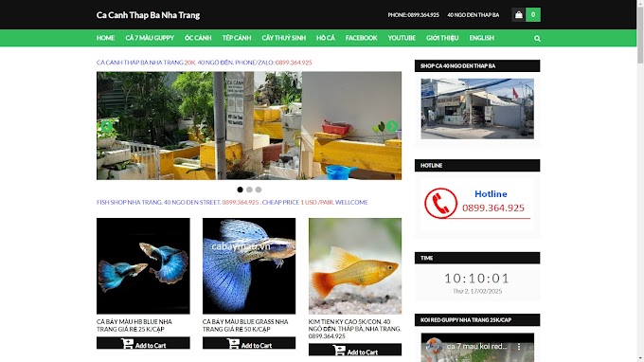Click the shop storefront photo in sidebar

[477, 109]
